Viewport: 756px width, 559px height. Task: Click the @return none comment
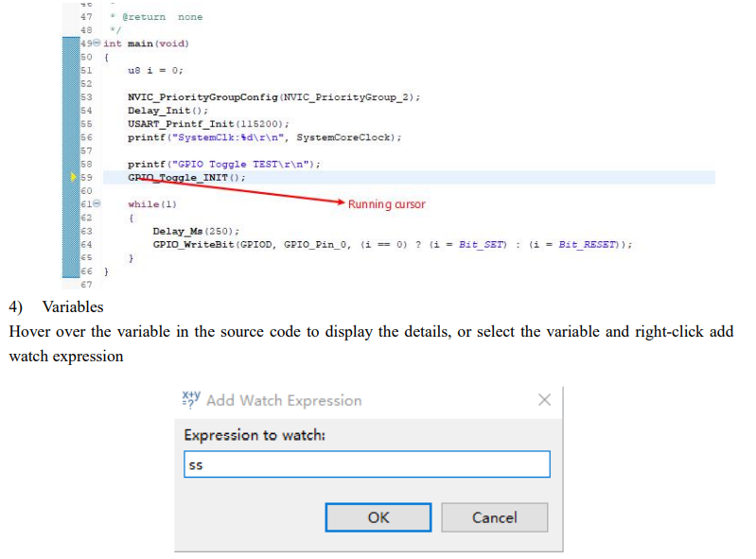[162, 17]
